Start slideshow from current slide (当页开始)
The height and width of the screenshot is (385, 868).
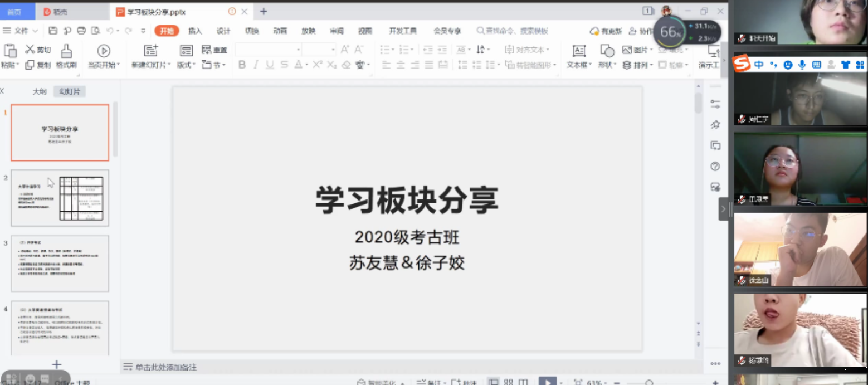(104, 51)
